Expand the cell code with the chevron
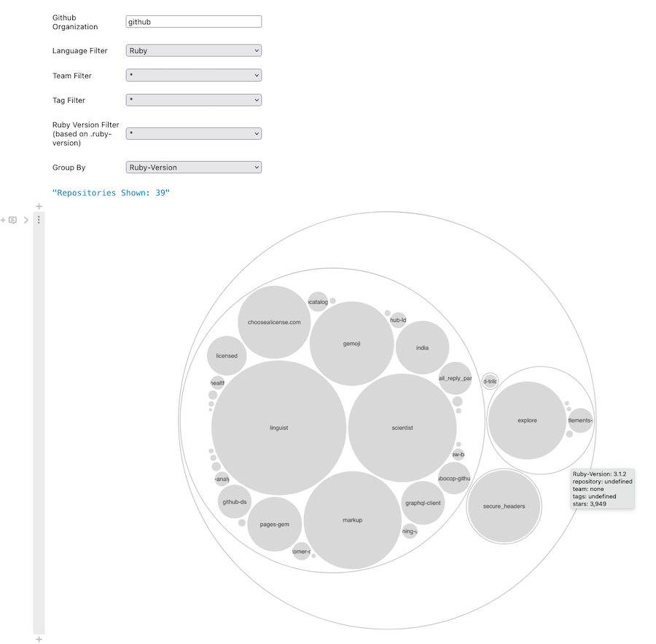 coord(26,220)
